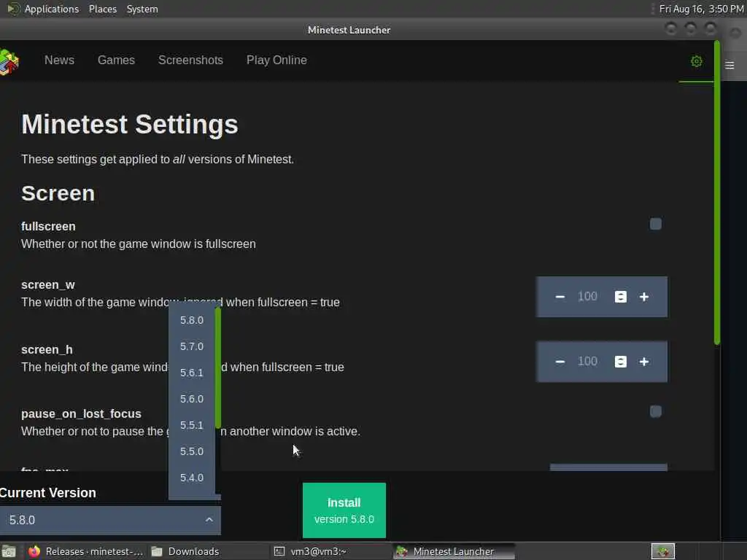Click Minetest Launcher taskbar button

click(x=454, y=551)
